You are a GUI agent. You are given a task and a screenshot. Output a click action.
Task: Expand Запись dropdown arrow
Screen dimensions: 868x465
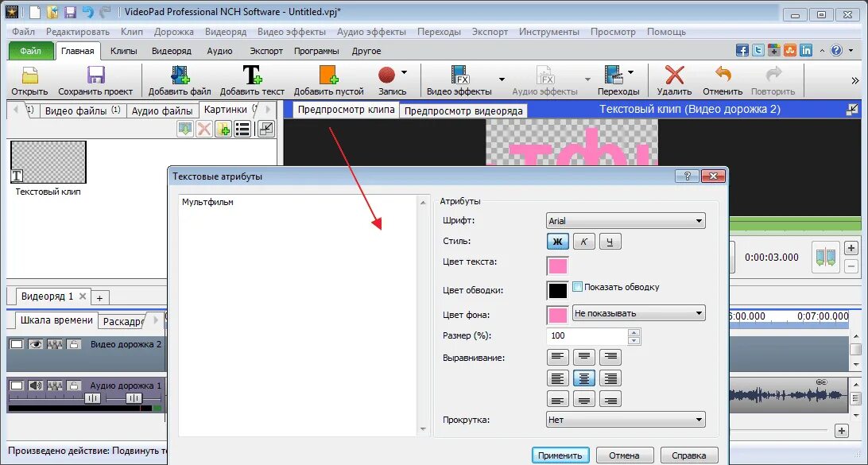404,72
